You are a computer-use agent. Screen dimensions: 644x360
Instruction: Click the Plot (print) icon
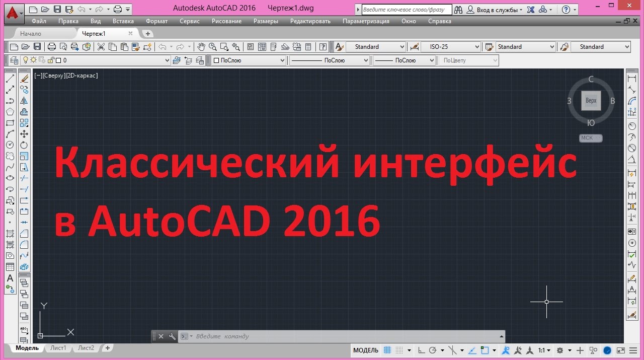(51, 47)
